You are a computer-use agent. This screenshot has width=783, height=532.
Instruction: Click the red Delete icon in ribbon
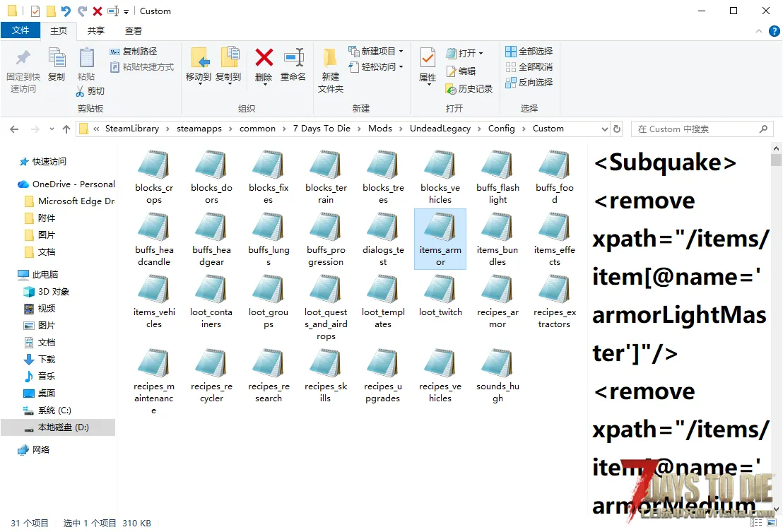264,58
